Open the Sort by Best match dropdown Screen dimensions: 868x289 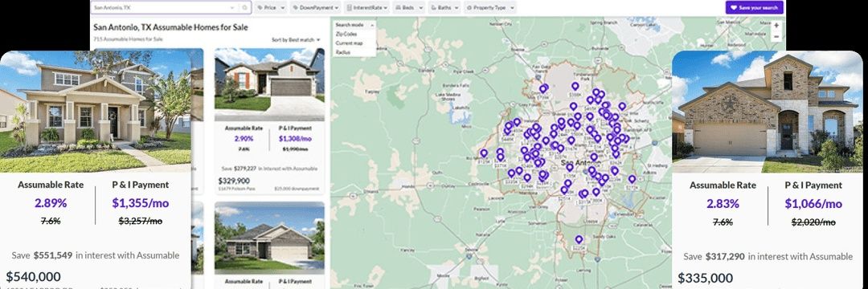tap(296, 40)
